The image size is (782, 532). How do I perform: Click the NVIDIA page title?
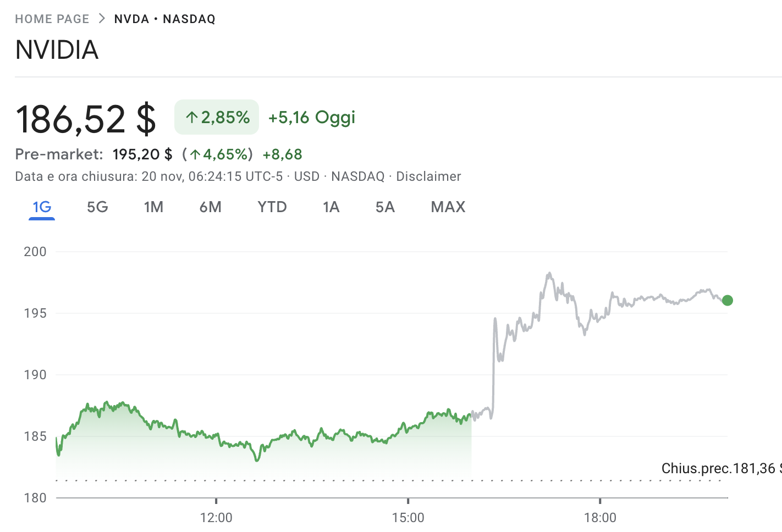[x=57, y=50]
